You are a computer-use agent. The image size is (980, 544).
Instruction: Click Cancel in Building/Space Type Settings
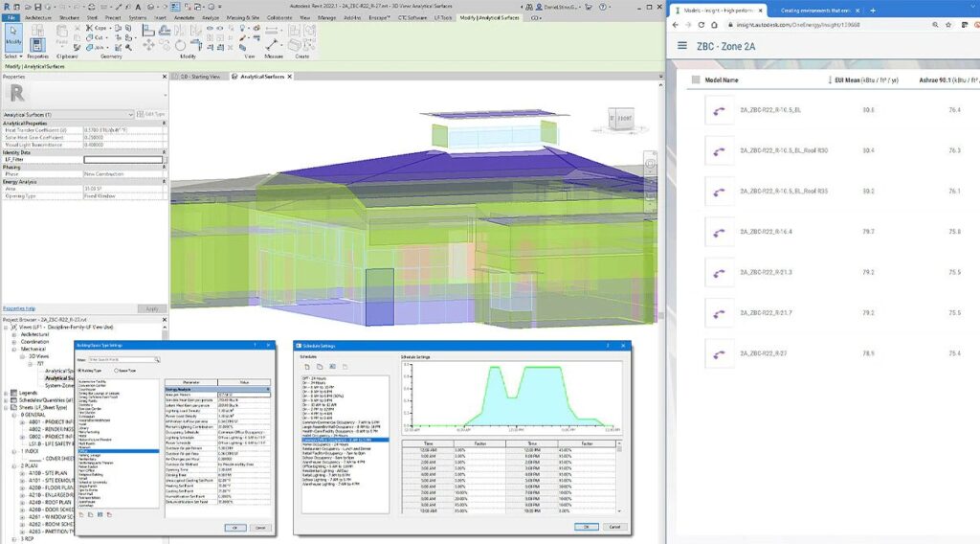[260, 528]
